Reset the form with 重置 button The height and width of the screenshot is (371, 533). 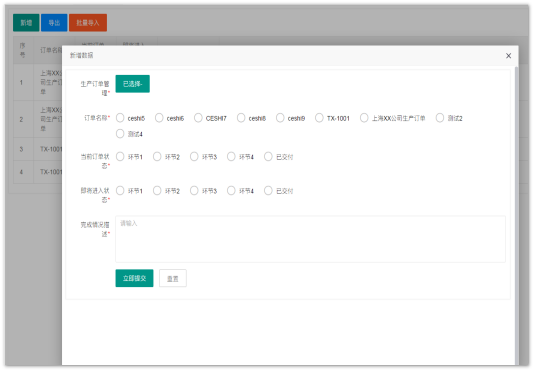click(173, 278)
